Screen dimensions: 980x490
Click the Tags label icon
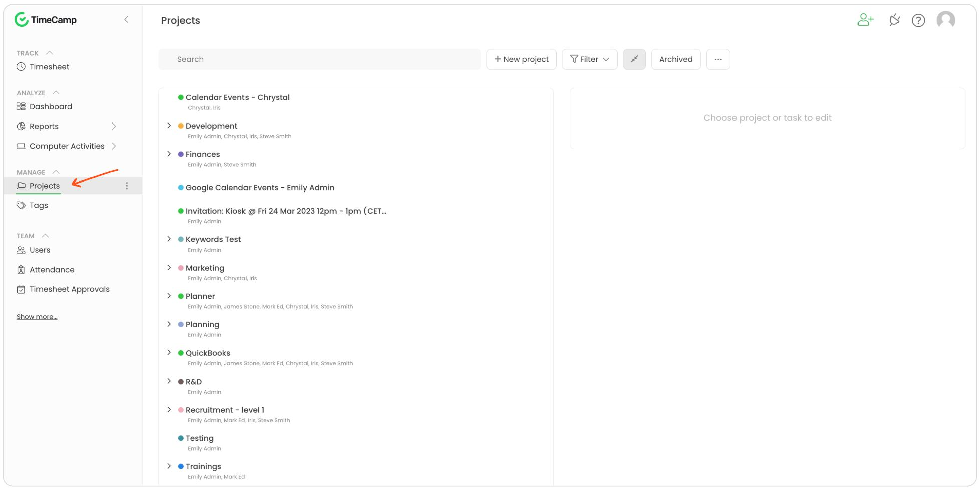click(x=21, y=205)
